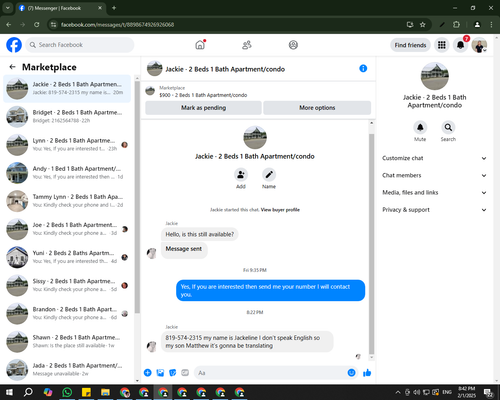Click the Add people icon
This screenshot has height=400, width=500.
coord(241,175)
